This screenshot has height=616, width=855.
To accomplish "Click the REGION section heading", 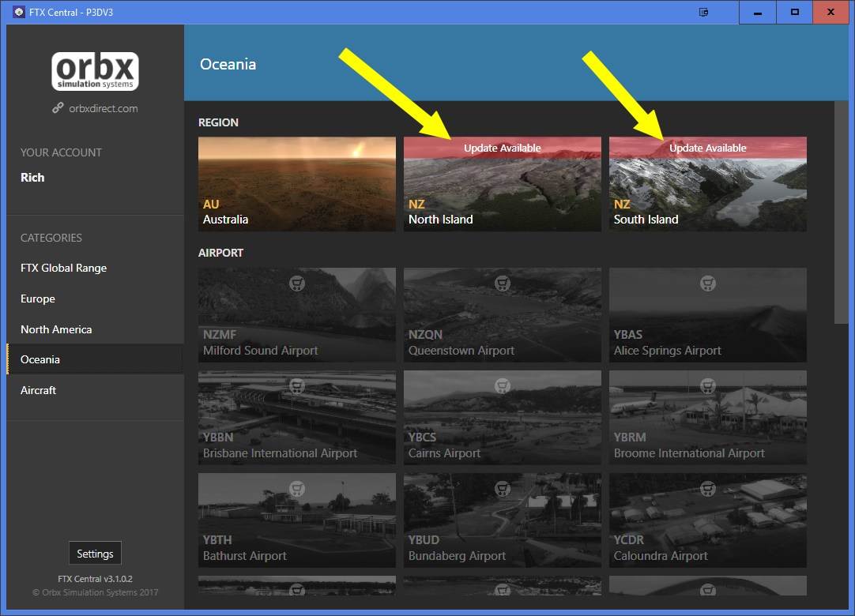I will [x=218, y=122].
